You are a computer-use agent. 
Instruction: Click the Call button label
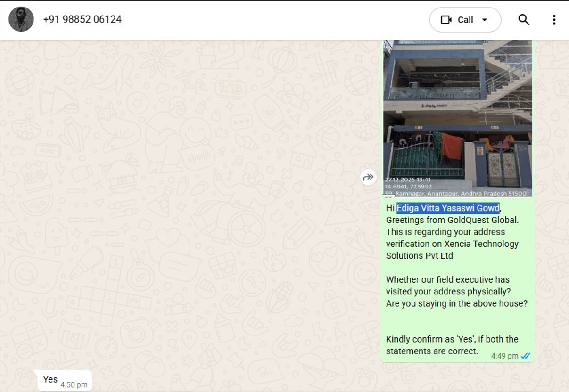click(x=465, y=20)
